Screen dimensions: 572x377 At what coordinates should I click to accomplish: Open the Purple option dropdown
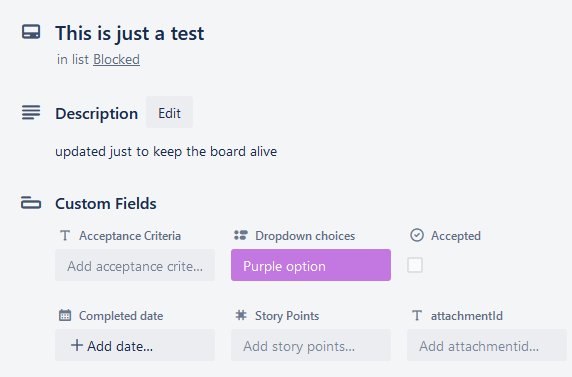tap(311, 265)
